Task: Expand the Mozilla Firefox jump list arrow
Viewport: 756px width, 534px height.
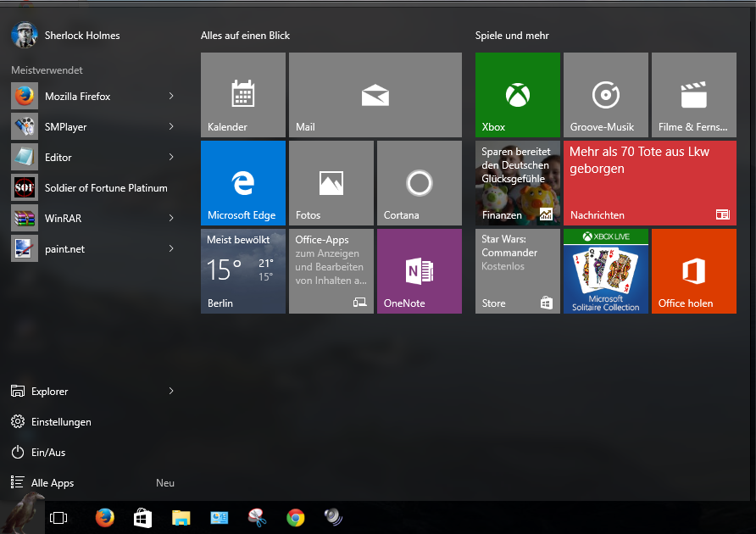Action: click(x=171, y=96)
